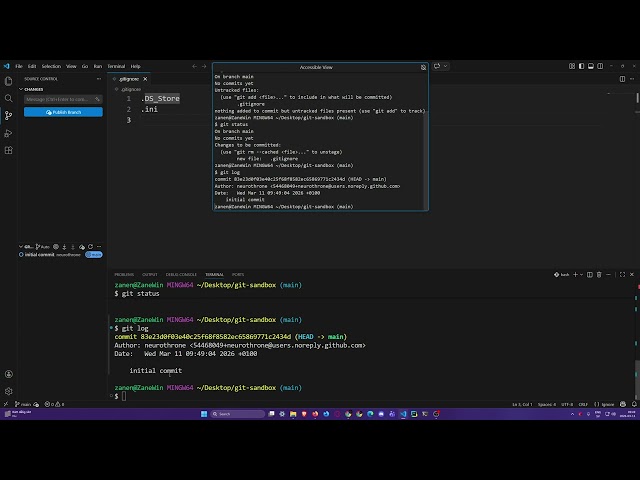Switch to the Problems panel tab
Screen dimensions: 640x480
click(124, 275)
